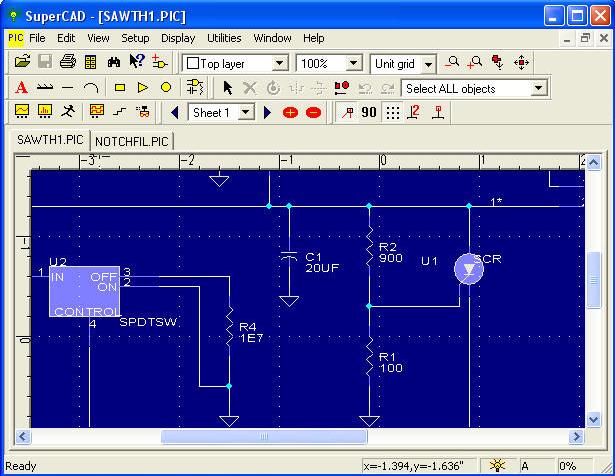
Task: Click the zoom in magnifier icon
Action: [475, 62]
